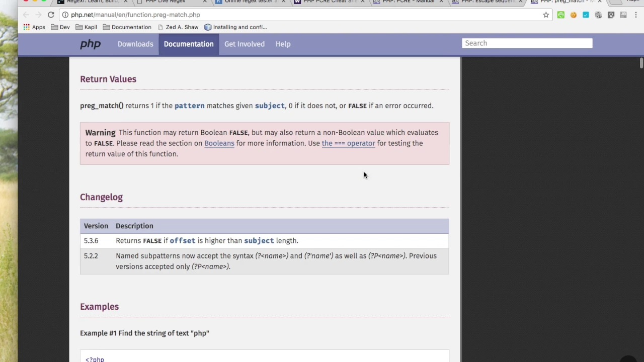This screenshot has width=644, height=362.
Task: Click the site info icon in address bar
Action: pos(65,15)
